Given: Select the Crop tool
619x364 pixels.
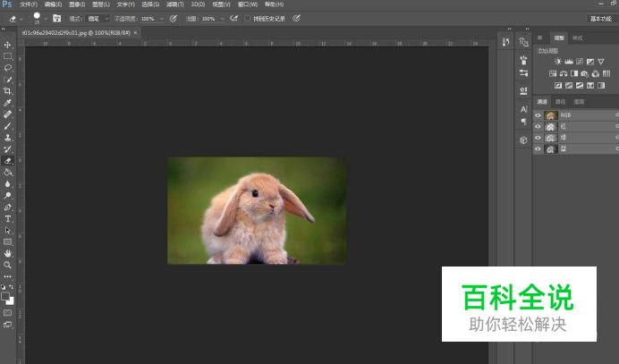Looking at the screenshot, I should [8, 91].
